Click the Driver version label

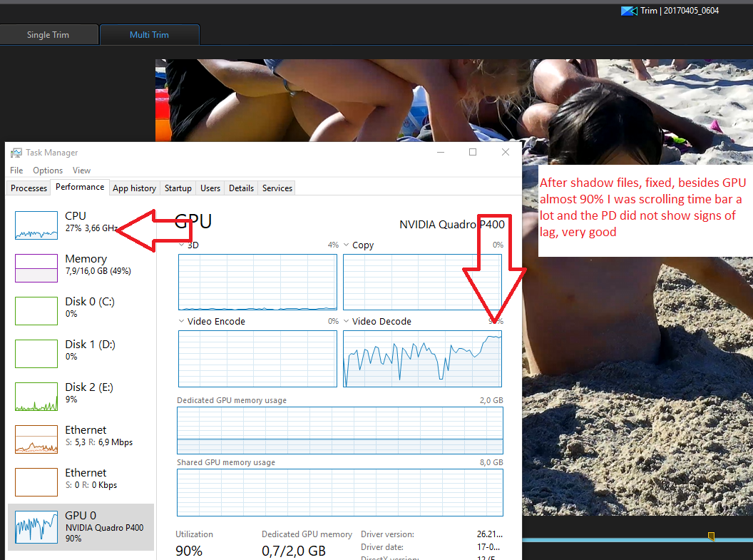tap(387, 534)
